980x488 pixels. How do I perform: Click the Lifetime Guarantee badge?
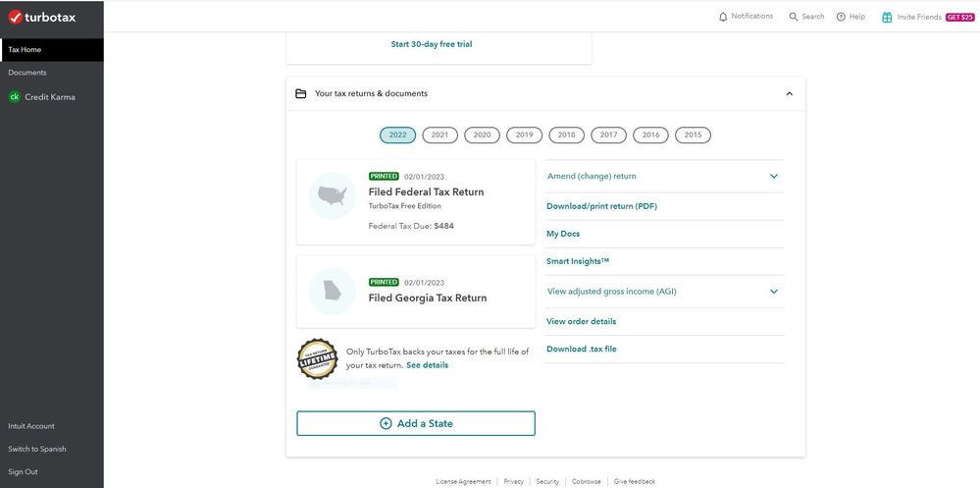[318, 359]
